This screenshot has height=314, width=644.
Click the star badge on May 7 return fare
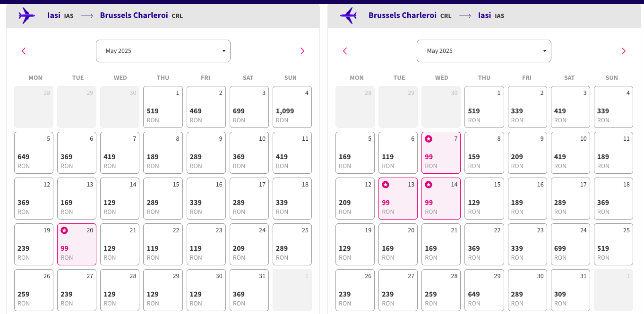click(x=429, y=139)
